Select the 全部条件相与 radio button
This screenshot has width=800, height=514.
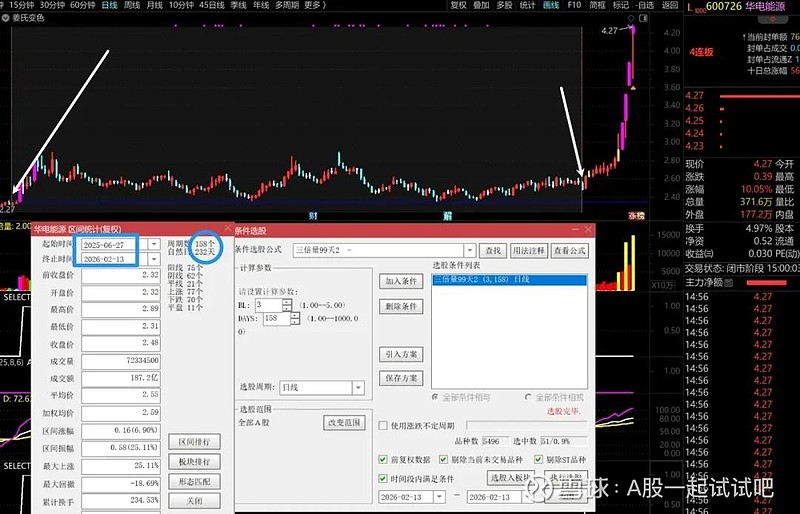click(435, 397)
